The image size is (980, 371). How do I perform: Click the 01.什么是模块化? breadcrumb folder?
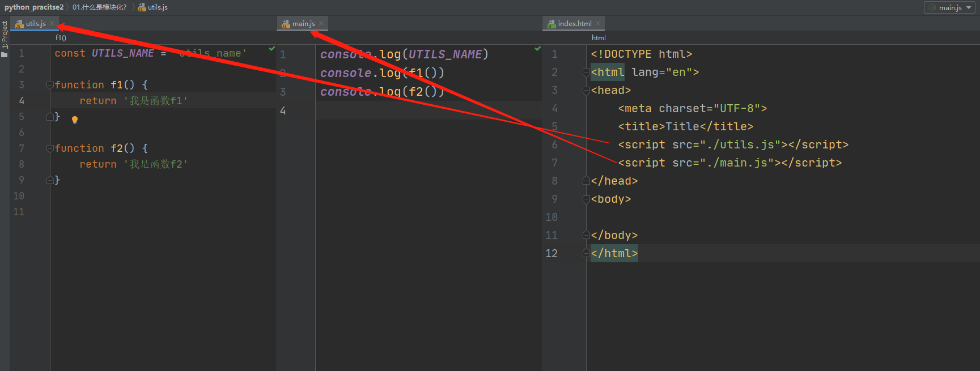point(100,7)
